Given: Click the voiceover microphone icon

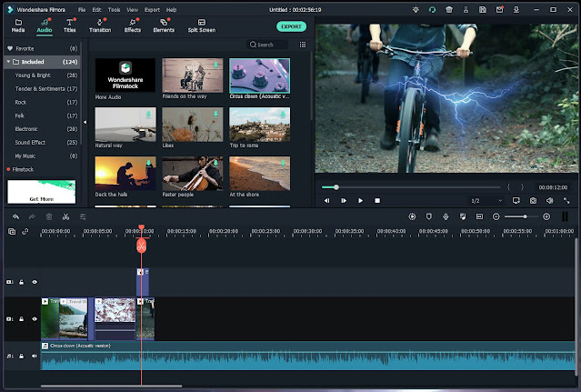Looking at the screenshot, I should [x=446, y=216].
